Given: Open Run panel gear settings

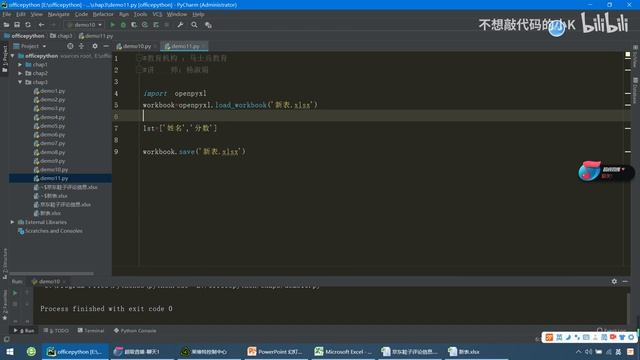Looking at the screenshot, I should (x=614, y=281).
